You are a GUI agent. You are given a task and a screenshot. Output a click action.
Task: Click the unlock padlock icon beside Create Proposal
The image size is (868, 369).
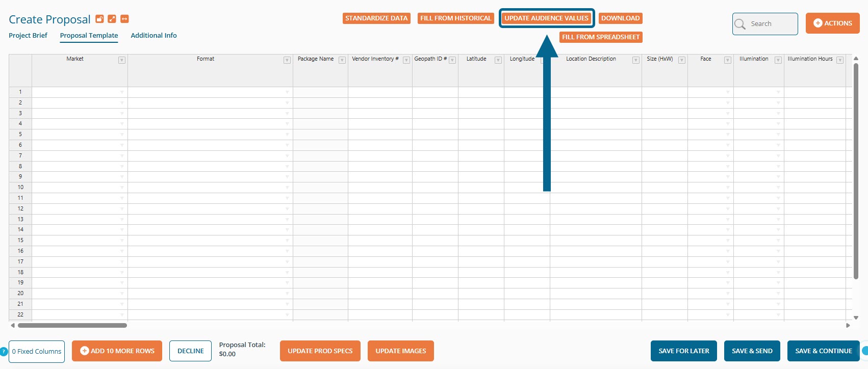(99, 19)
